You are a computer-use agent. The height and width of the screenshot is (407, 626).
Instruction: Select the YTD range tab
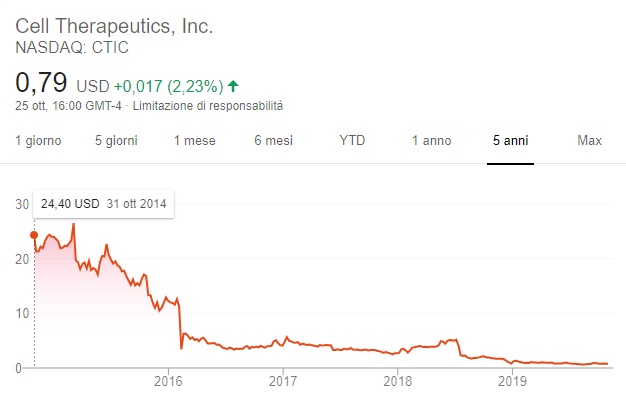pos(352,141)
